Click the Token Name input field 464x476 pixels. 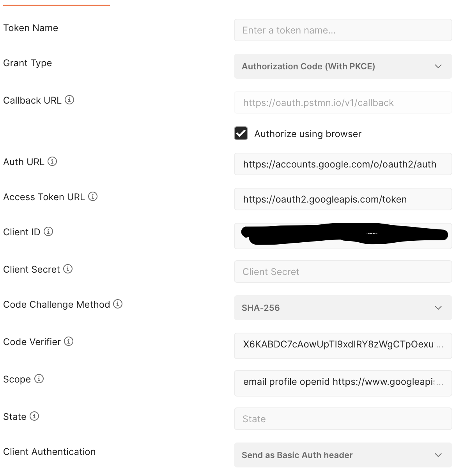pyautogui.click(x=343, y=30)
